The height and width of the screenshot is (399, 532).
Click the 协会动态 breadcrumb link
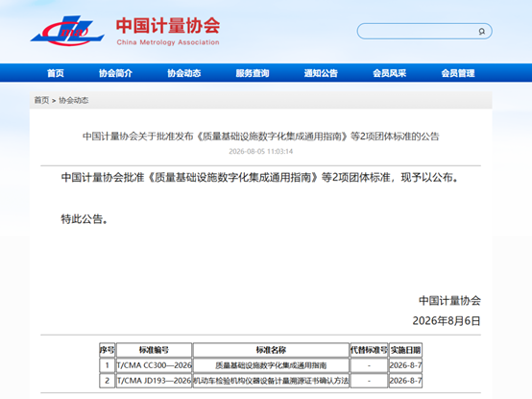74,100
